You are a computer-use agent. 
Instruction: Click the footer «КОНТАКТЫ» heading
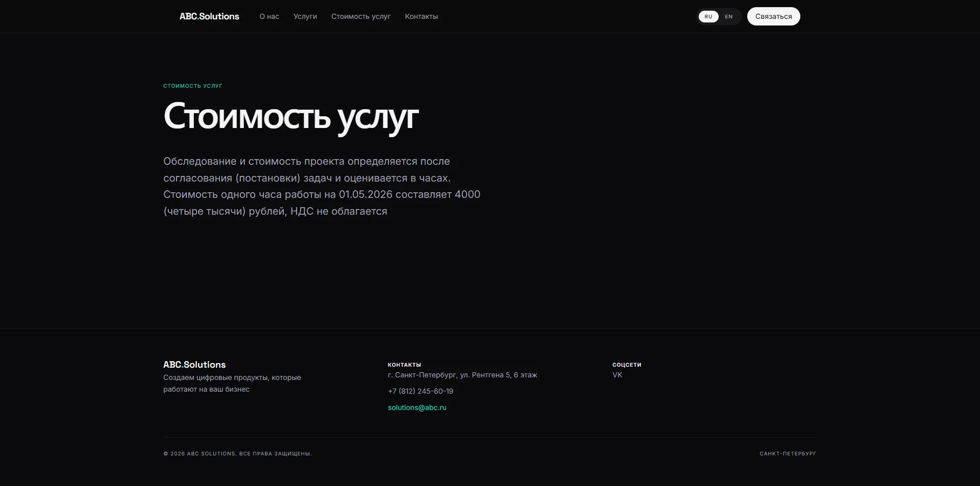[x=404, y=365]
